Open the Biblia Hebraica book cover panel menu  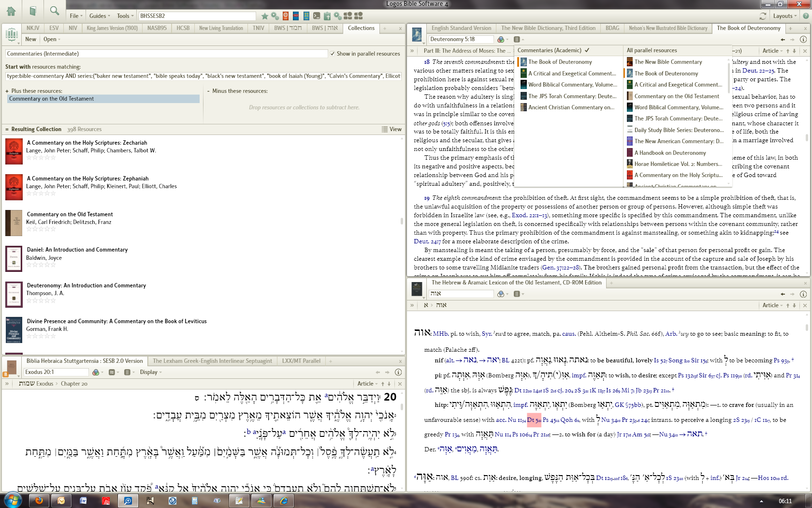pyautogui.click(x=12, y=368)
